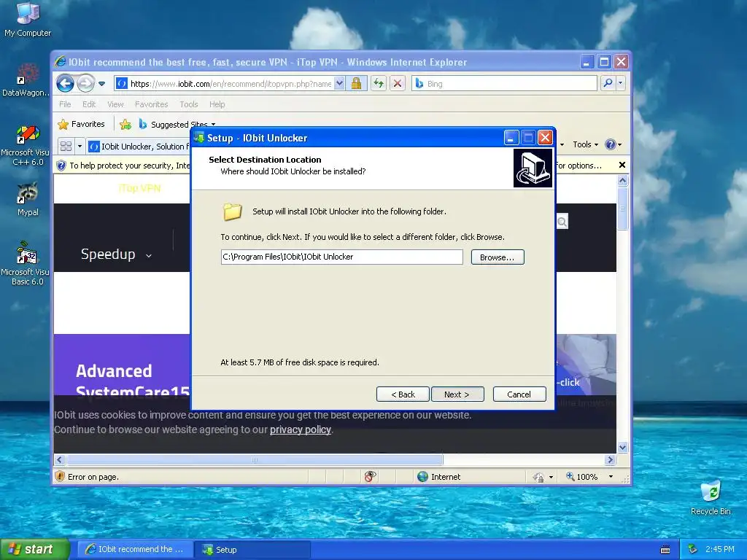This screenshot has width=747, height=560.
Task: Select the Recycle Bin desktop icon
Action: coord(711,497)
